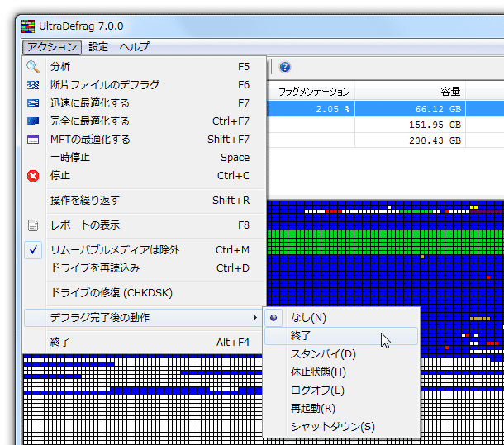
Task: Select スタンバイ(D) in submenu
Action: point(342,354)
